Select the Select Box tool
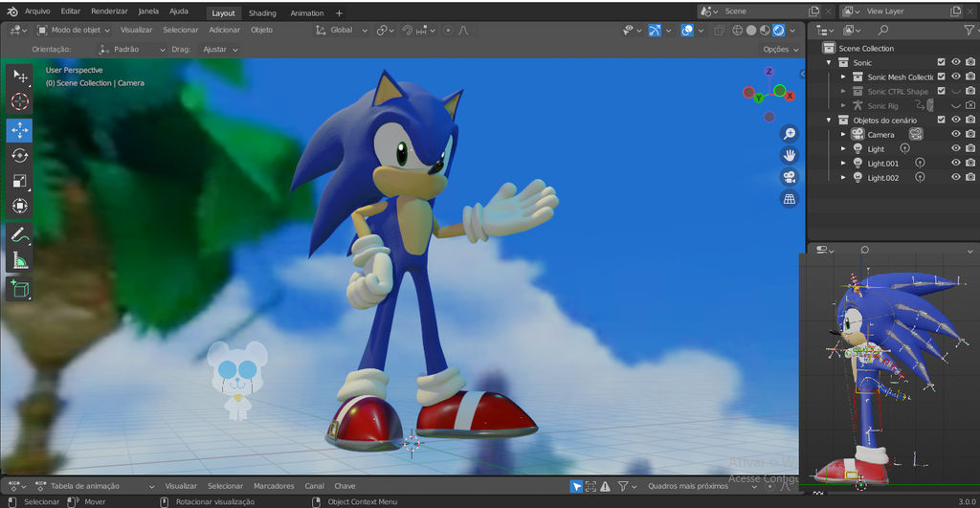 (20, 77)
